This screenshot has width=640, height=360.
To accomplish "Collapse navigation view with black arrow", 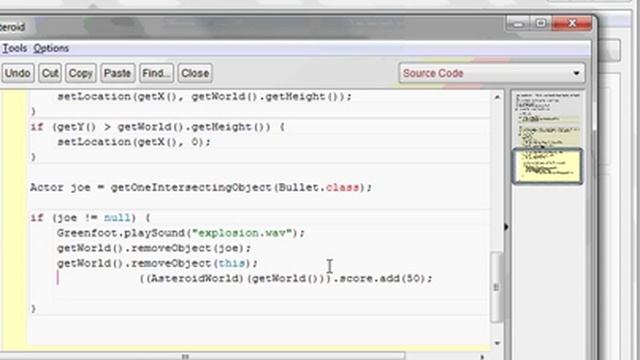I will pos(507,227).
